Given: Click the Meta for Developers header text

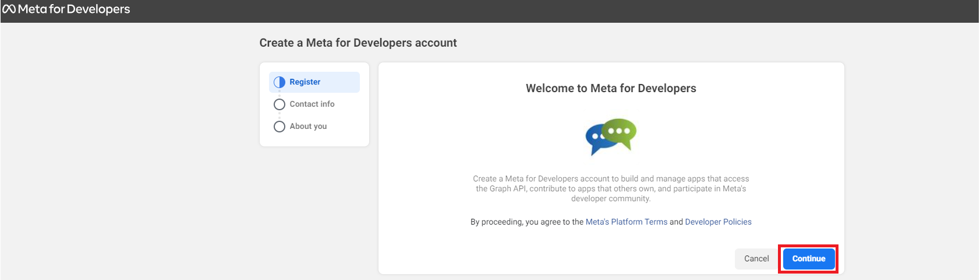Looking at the screenshot, I should 74,9.
